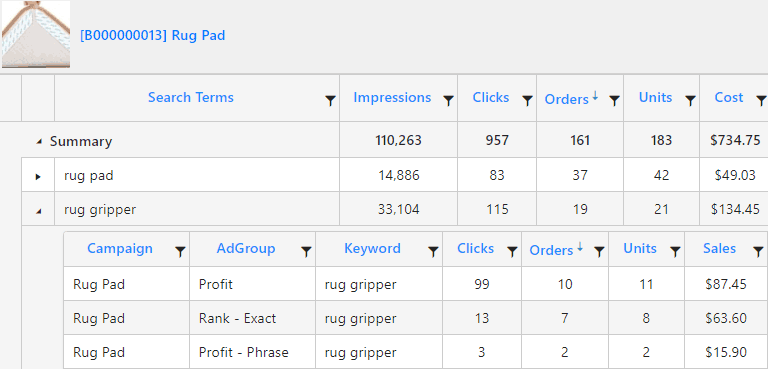Open the Impressions column filter icon

point(448,101)
